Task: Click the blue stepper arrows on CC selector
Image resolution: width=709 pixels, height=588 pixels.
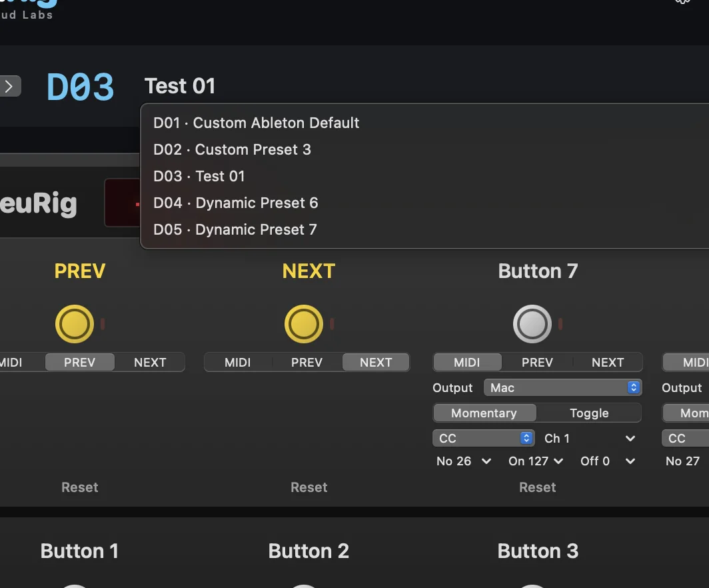Action: 526,438
